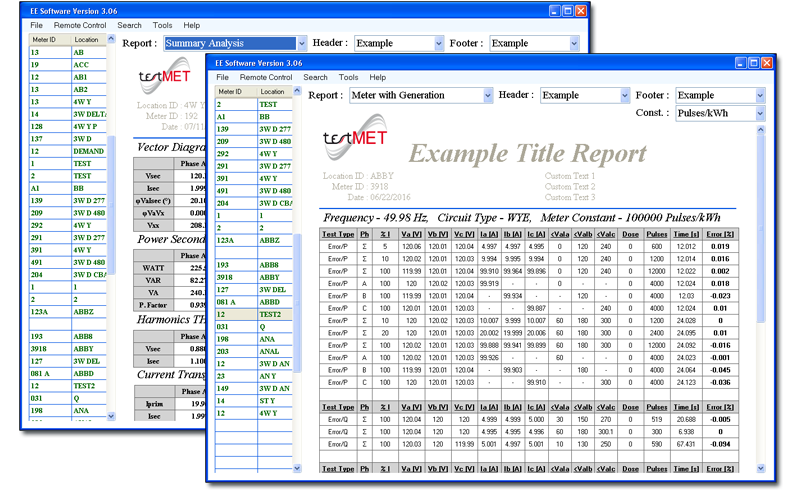This screenshot has height=492, width=800.
Task: Select meter 193 ABB8 in front window
Action: [x=254, y=265]
